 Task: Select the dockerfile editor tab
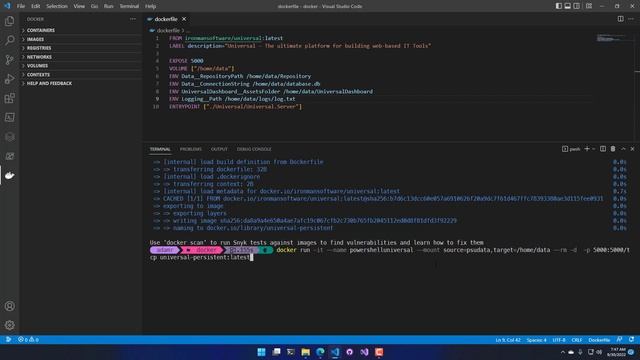pos(166,19)
